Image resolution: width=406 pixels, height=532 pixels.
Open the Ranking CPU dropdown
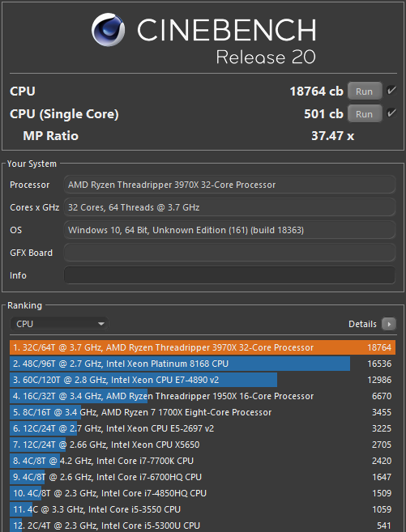click(59, 324)
